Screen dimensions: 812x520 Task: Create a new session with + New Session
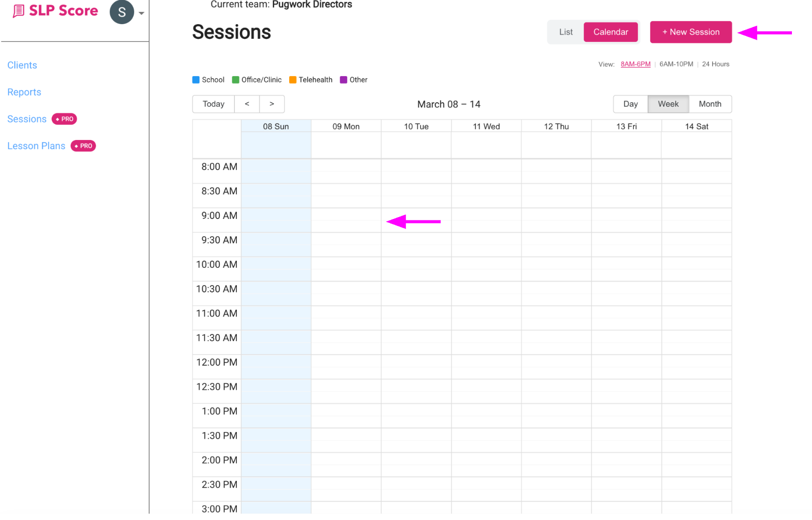click(691, 32)
